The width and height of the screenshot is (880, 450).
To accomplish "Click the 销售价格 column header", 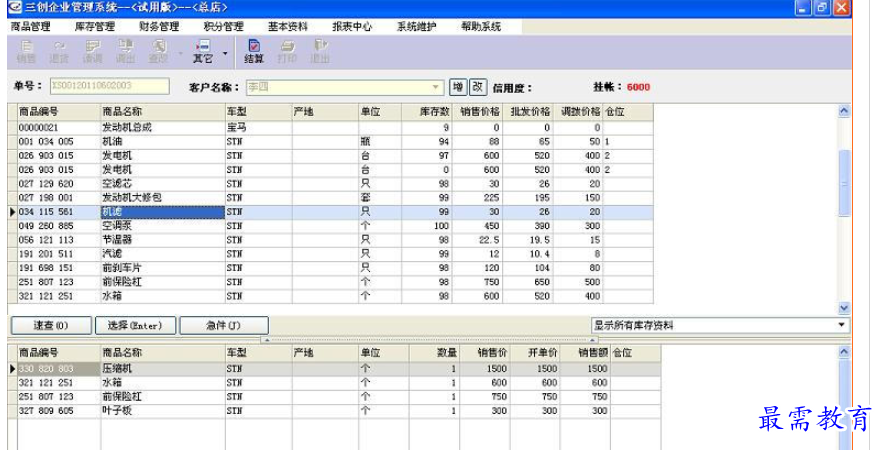I will pyautogui.click(x=477, y=112).
